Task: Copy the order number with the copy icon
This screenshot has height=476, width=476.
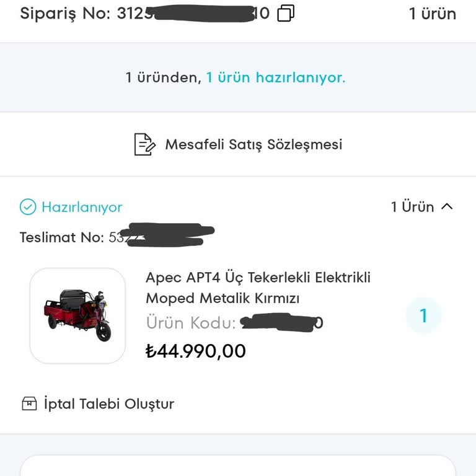Action: coord(286,13)
